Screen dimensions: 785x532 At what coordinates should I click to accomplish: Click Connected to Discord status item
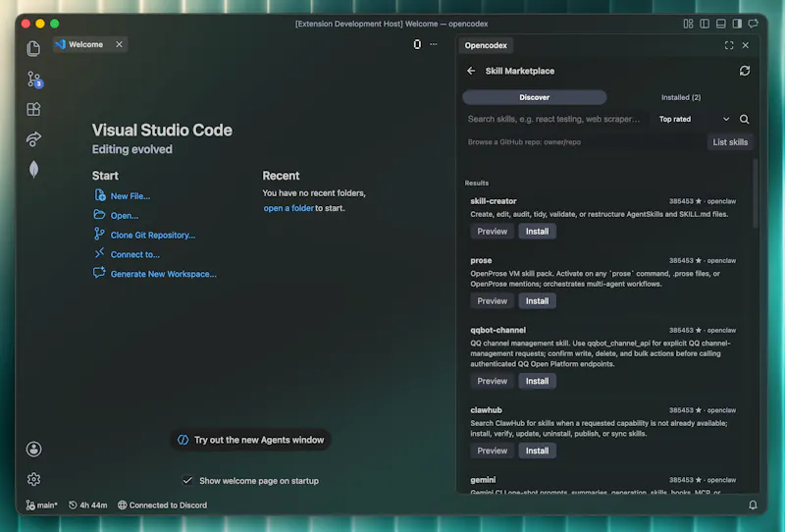tap(162, 505)
